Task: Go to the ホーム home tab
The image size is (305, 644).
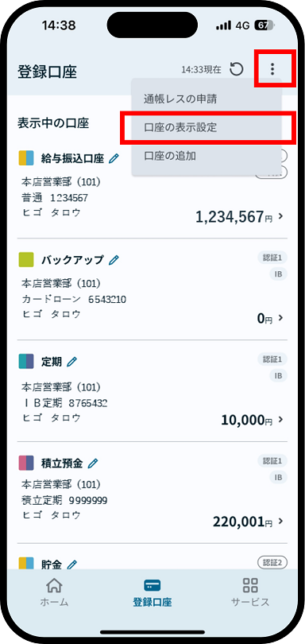Action: (54, 592)
